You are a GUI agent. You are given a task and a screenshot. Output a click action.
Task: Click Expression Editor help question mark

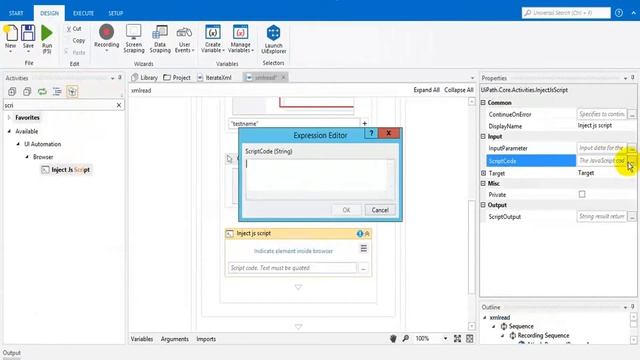pyautogui.click(x=371, y=133)
